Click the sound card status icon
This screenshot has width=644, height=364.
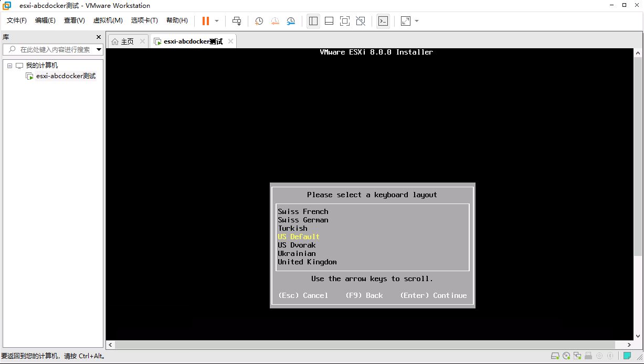pyautogui.click(x=599, y=356)
